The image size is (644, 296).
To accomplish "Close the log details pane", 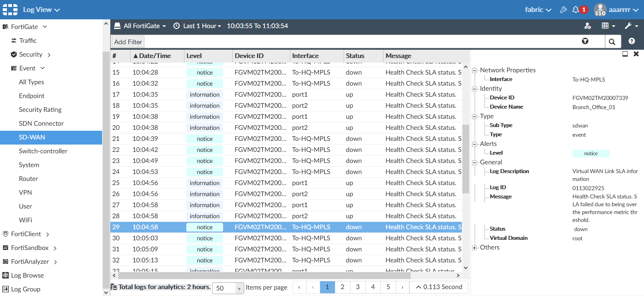I will pos(636,54).
